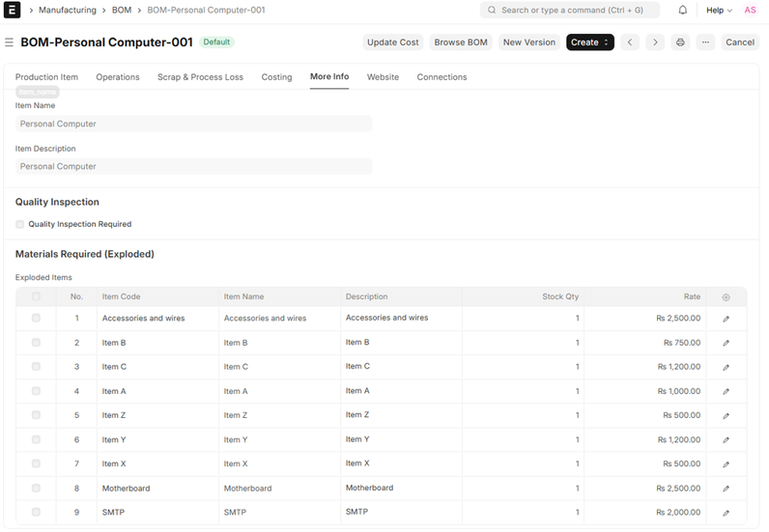Check the Item B row checkbox
The image size is (769, 532).
point(37,343)
